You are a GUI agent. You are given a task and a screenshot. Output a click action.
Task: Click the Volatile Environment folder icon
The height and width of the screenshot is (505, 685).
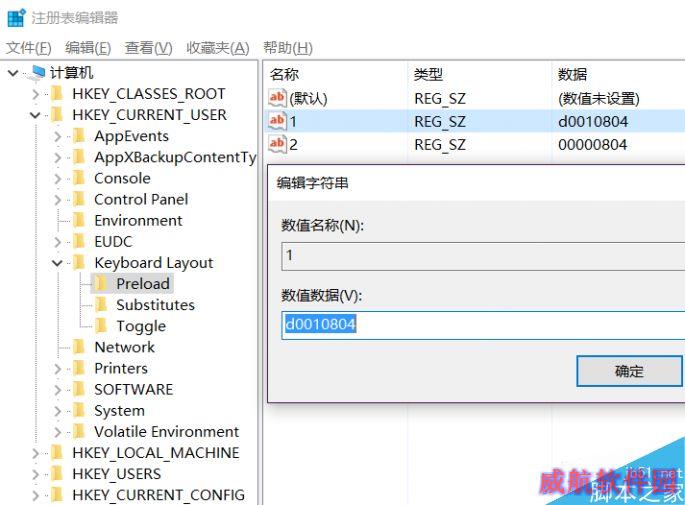(x=79, y=432)
